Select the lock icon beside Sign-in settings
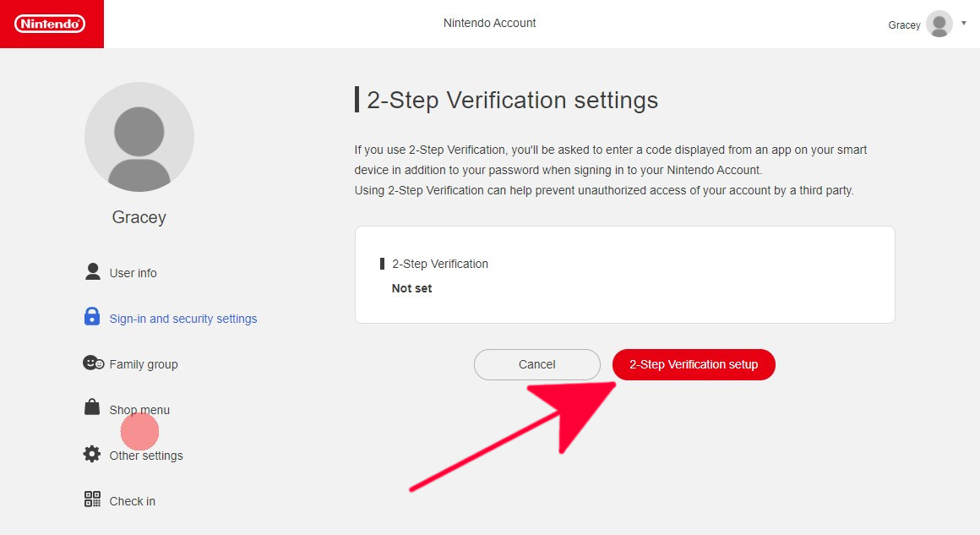980x535 pixels. coord(92,318)
